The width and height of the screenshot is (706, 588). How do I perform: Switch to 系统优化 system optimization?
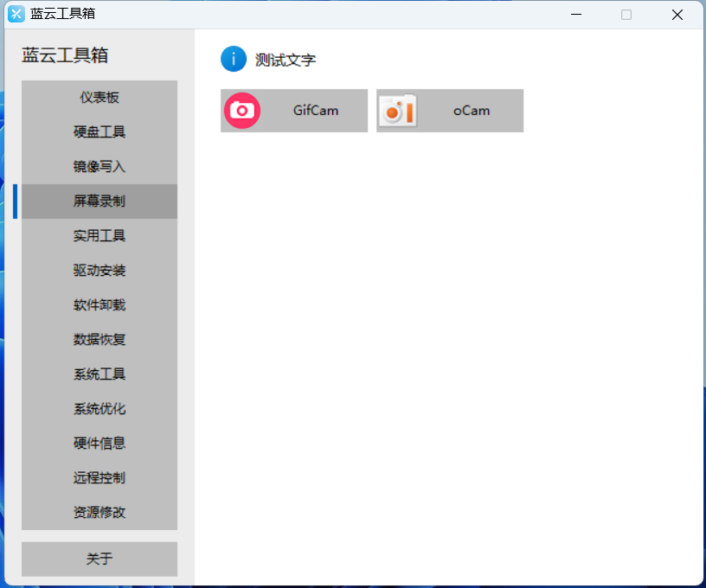[99, 409]
